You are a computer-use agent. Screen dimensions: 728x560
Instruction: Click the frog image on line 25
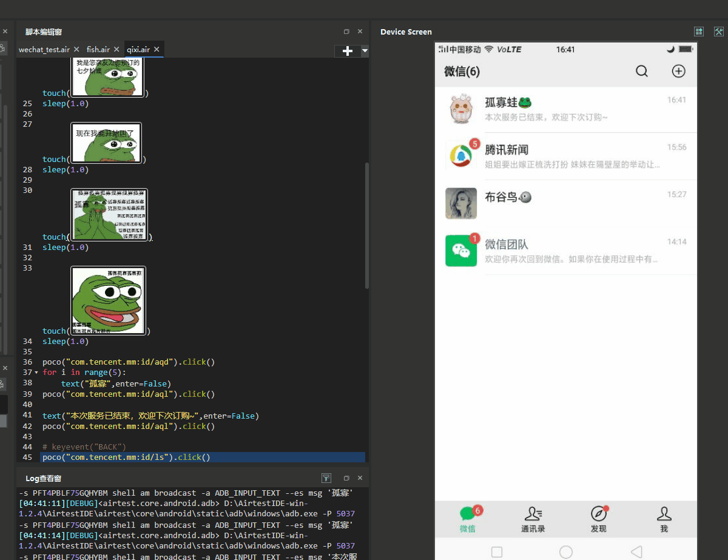107,78
